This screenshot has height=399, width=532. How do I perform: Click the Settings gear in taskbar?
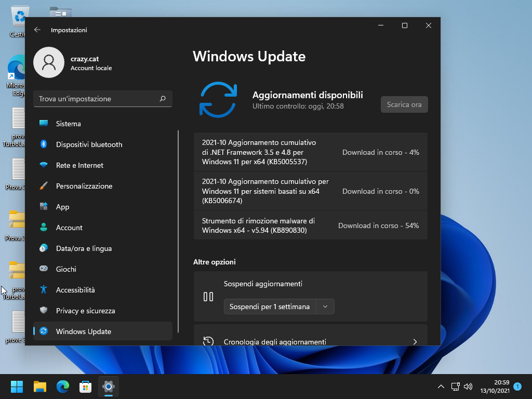tap(109, 387)
